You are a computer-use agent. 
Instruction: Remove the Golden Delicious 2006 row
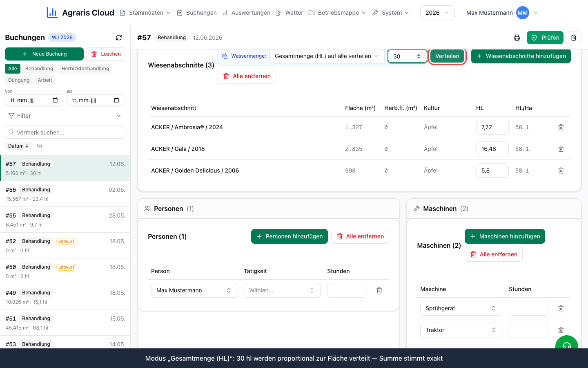point(561,171)
